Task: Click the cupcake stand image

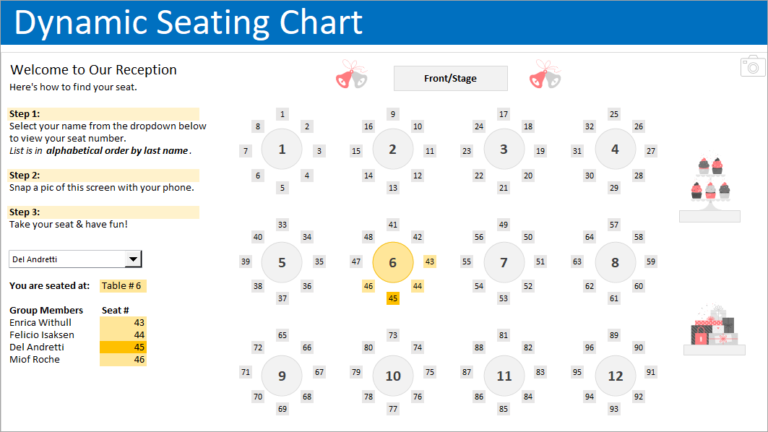Action: click(x=710, y=187)
